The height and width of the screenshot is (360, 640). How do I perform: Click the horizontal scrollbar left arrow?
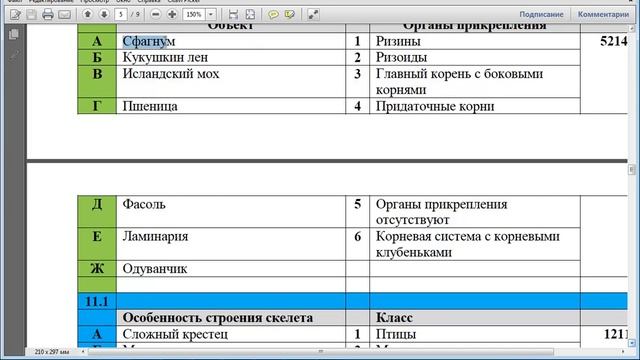click(x=83, y=351)
